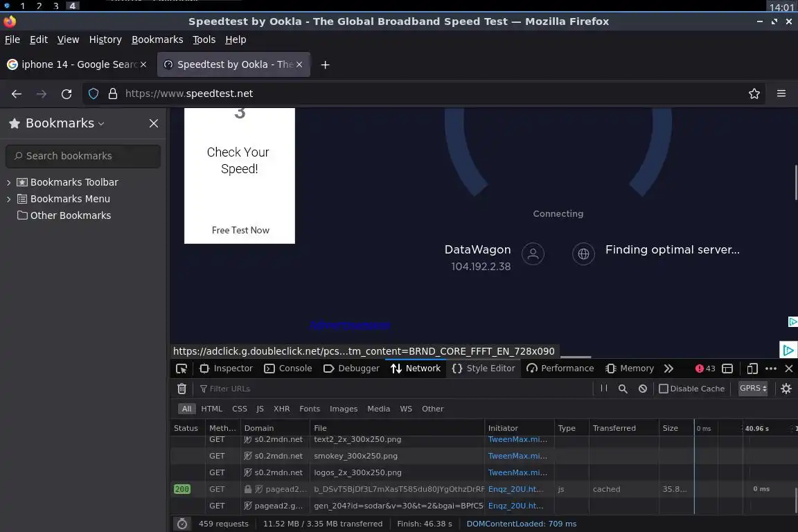Toggle Responsive Design Mode icon
Screen dimensions: 798x532
[x=752, y=369]
